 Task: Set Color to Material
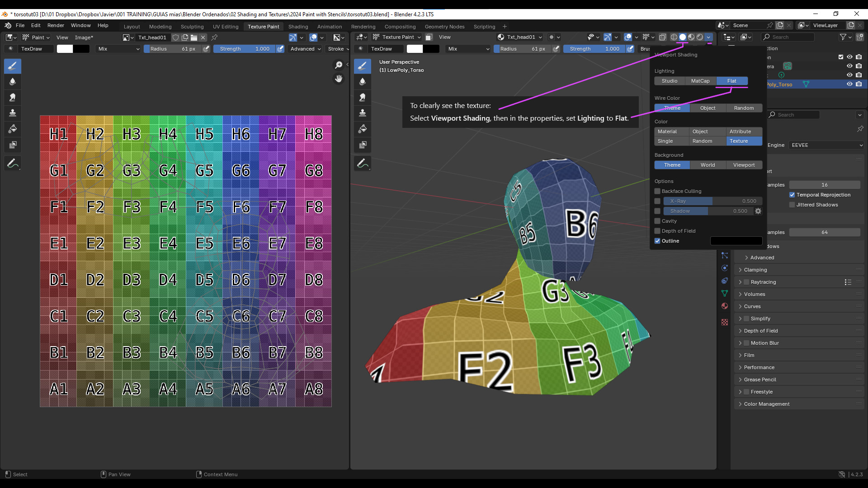click(671, 131)
